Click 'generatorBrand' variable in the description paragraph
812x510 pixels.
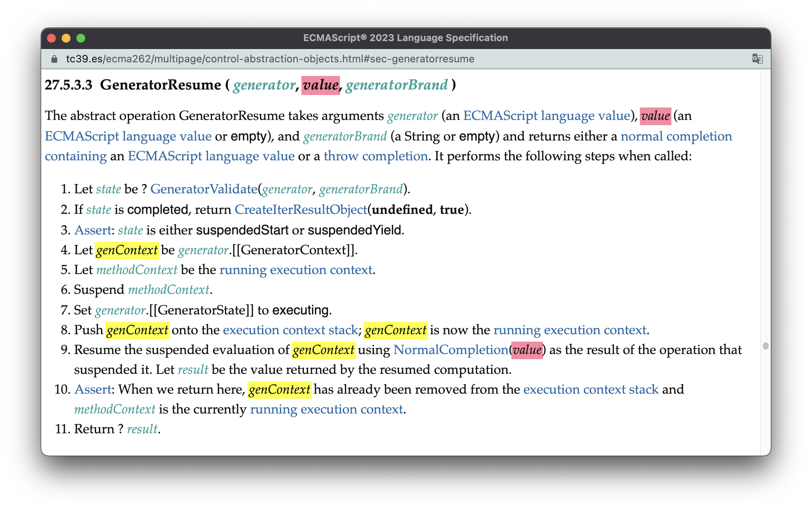(x=345, y=136)
